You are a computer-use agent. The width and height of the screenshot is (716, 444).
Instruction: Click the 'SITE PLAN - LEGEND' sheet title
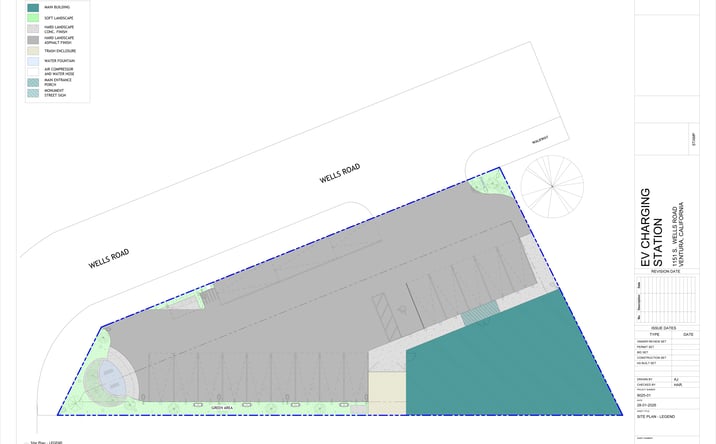(x=655, y=417)
